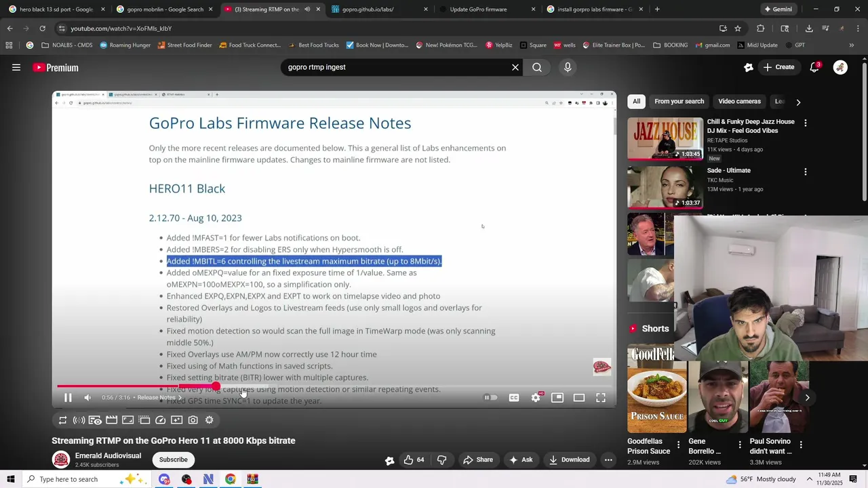This screenshot has width=868, height=488.
Task: Toggle autoplay switch in player
Action: pyautogui.click(x=491, y=398)
